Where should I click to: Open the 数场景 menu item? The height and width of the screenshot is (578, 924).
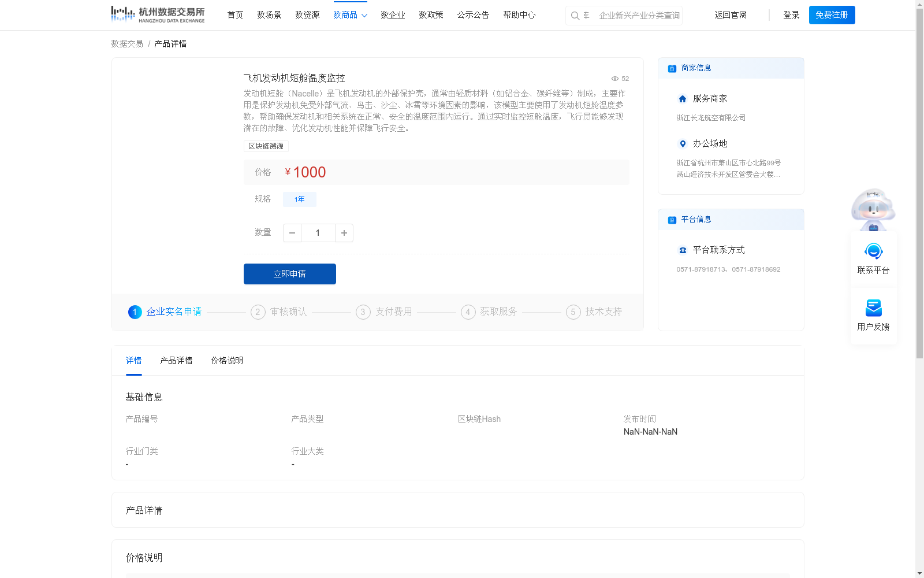click(x=269, y=15)
